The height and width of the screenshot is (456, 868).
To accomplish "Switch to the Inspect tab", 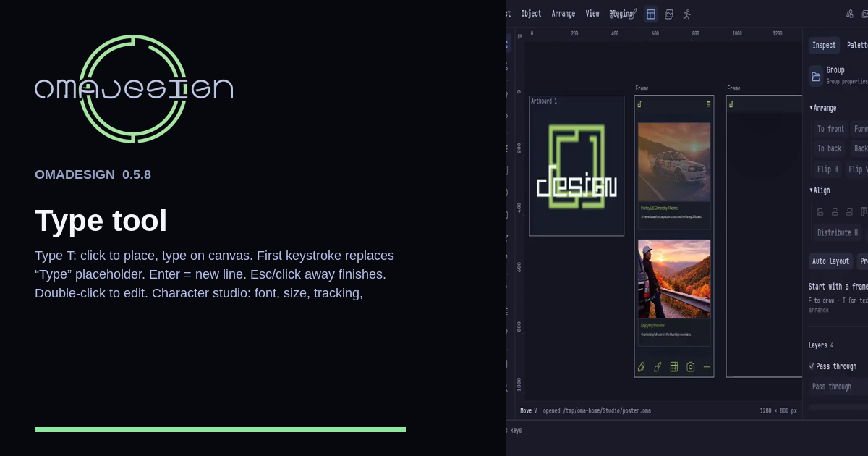I will (824, 45).
